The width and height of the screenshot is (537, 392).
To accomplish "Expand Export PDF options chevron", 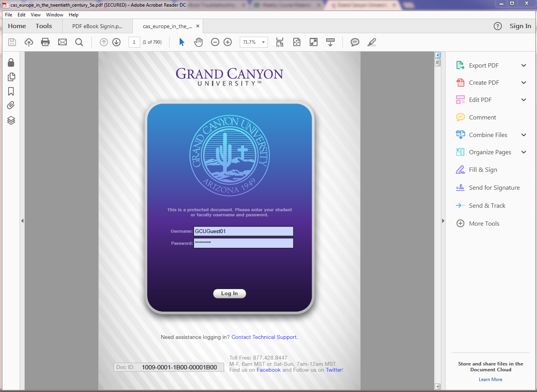I will pyautogui.click(x=524, y=66).
